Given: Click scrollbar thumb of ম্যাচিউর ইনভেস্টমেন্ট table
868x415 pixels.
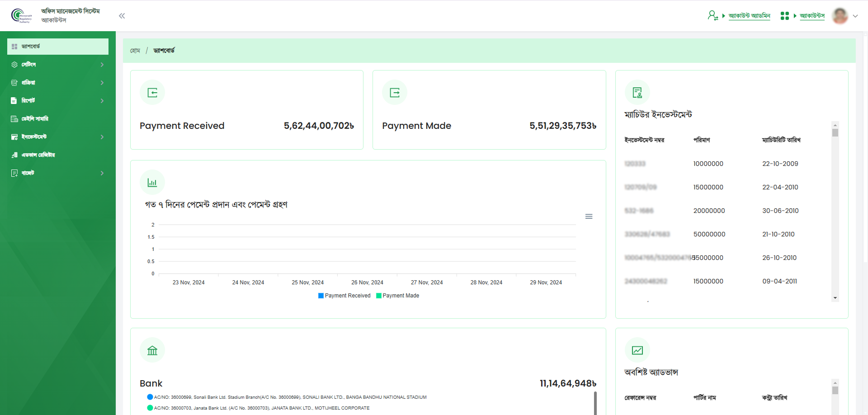Looking at the screenshot, I should [835, 133].
